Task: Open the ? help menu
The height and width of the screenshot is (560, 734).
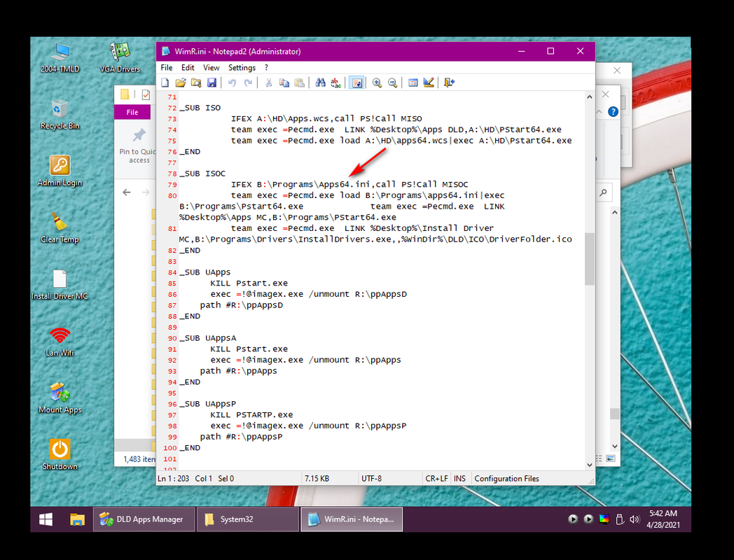Action: [x=266, y=68]
